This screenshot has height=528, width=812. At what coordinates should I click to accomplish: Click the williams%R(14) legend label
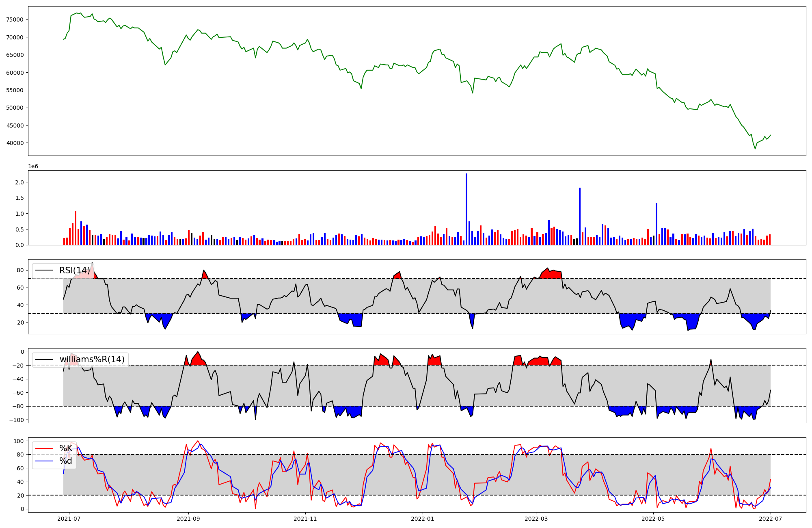click(x=92, y=359)
